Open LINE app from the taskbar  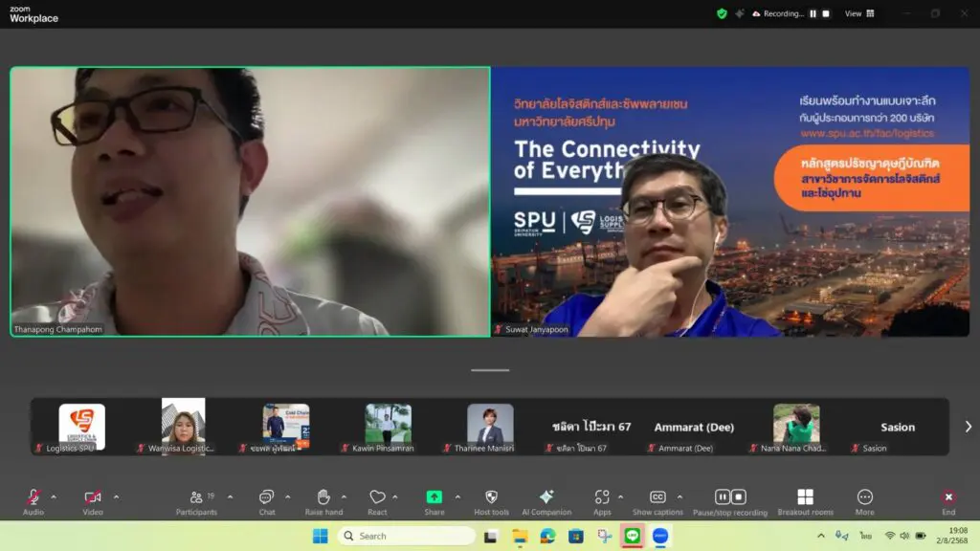coord(633,536)
